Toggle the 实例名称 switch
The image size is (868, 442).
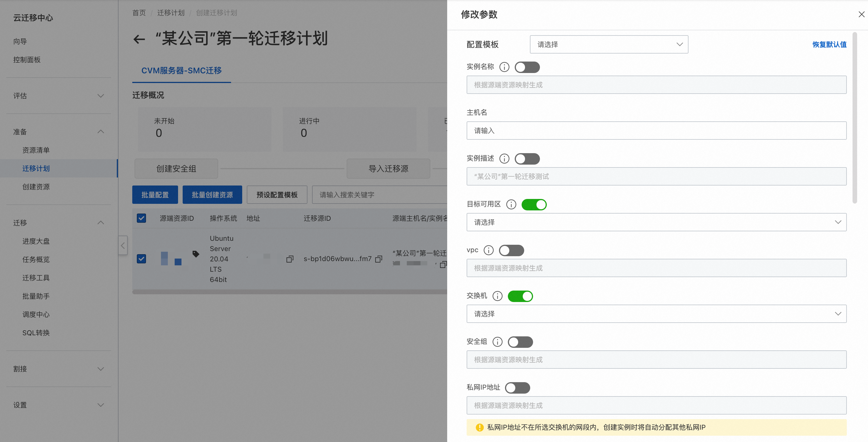coord(527,67)
